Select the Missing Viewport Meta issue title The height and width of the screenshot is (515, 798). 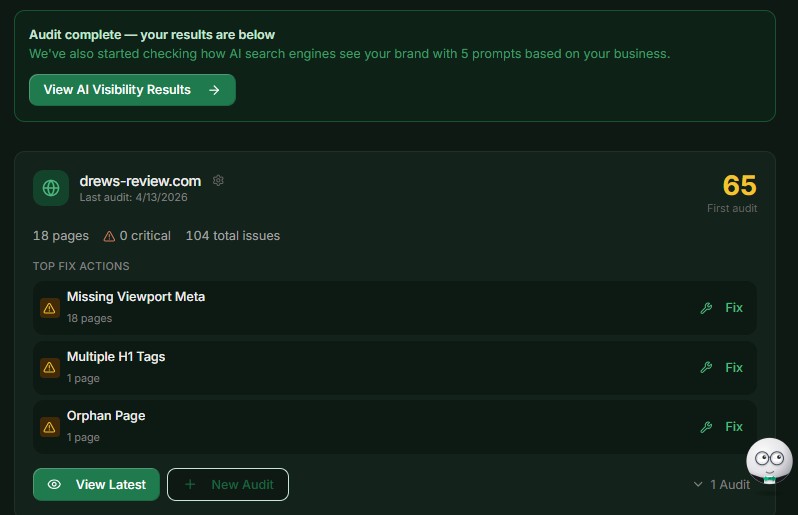coord(136,297)
